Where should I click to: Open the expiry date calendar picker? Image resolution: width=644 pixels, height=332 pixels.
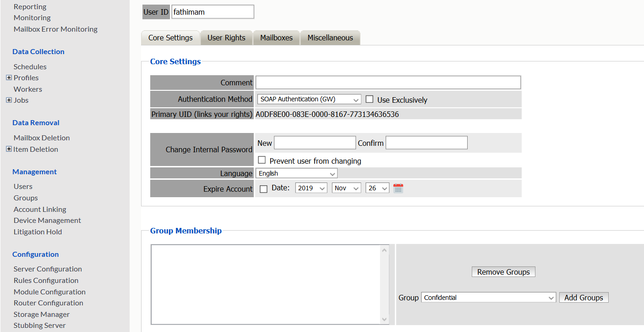[x=398, y=188]
